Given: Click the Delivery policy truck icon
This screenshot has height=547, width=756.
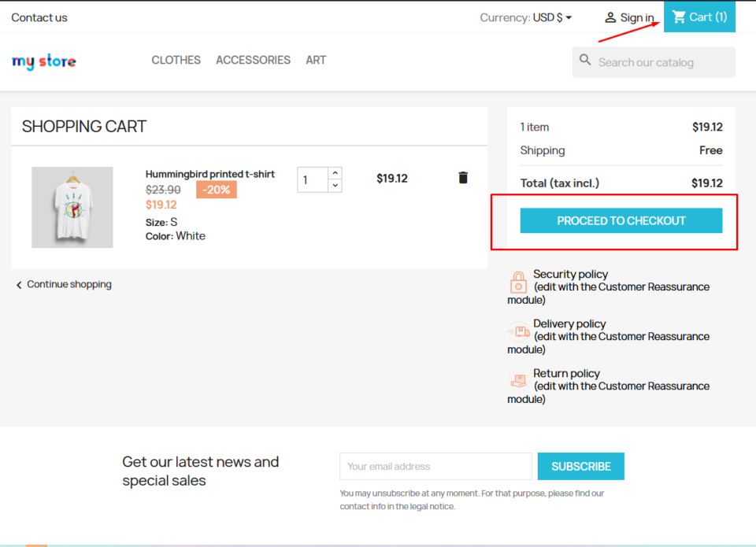Looking at the screenshot, I should [518, 331].
